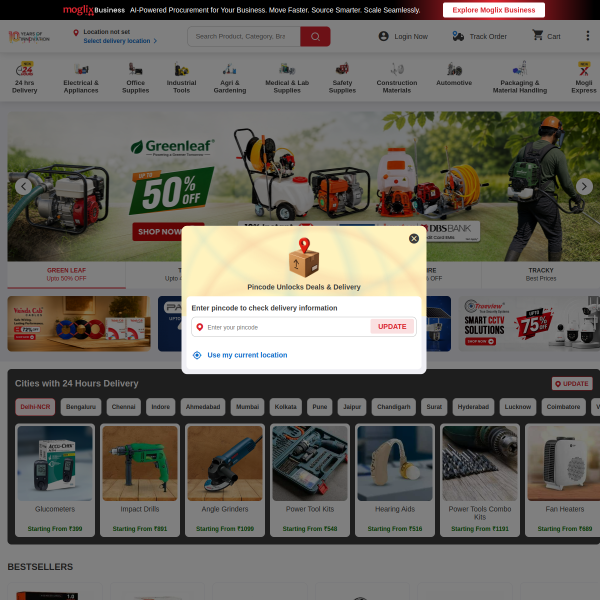This screenshot has height=600, width=600.
Task: Click the location pin beside Location not set
Action: (x=76, y=33)
